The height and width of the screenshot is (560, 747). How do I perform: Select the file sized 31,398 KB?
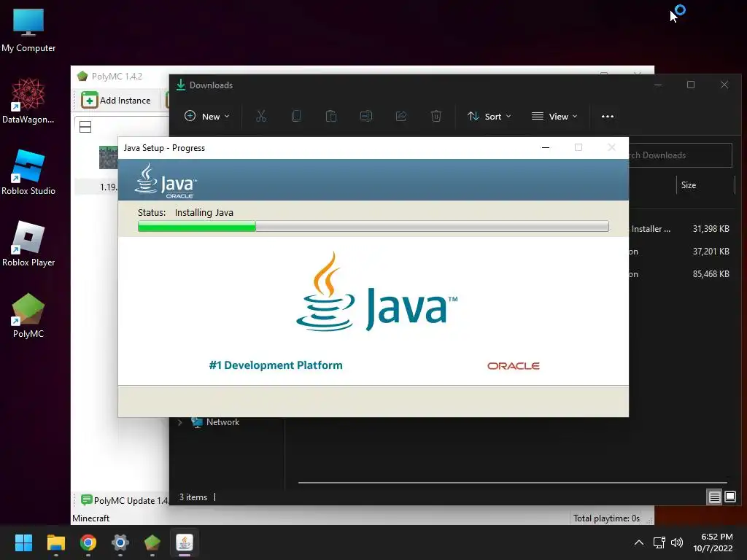[682, 228]
